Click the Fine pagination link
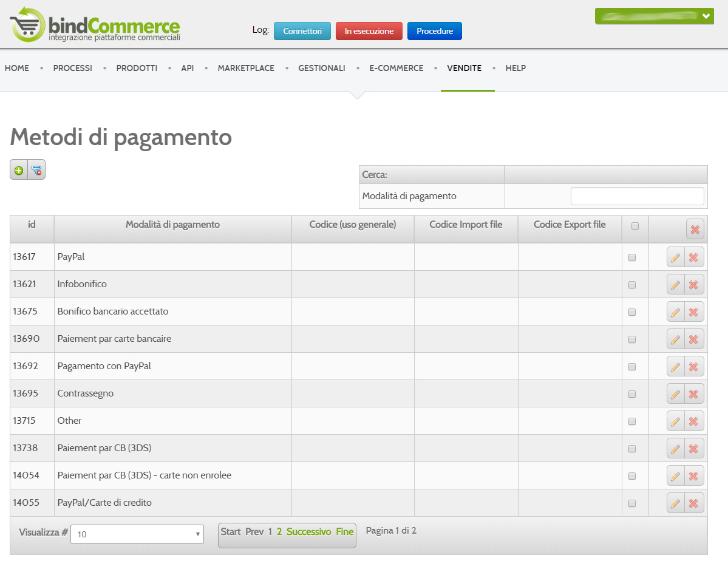The image size is (728, 575). click(344, 532)
